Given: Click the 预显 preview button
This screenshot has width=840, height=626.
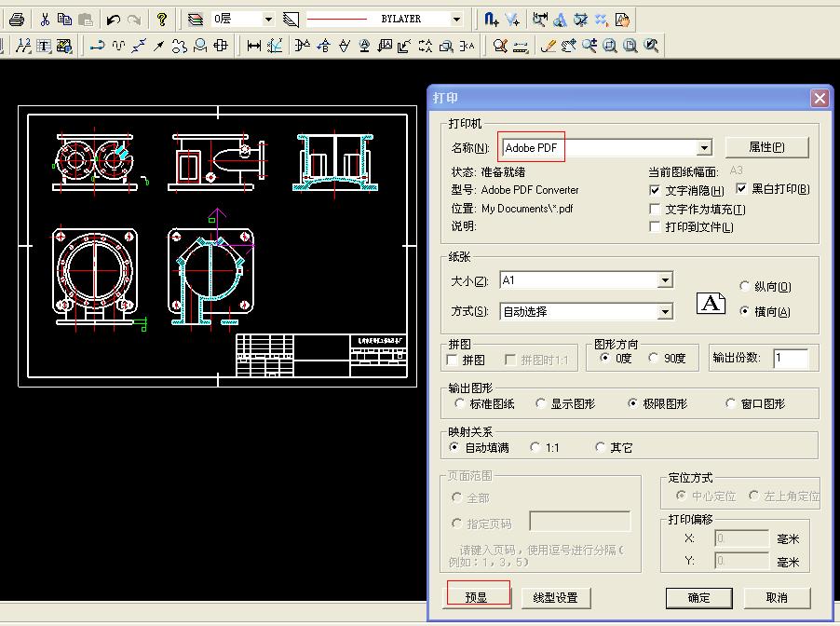Looking at the screenshot, I should 477,597.
